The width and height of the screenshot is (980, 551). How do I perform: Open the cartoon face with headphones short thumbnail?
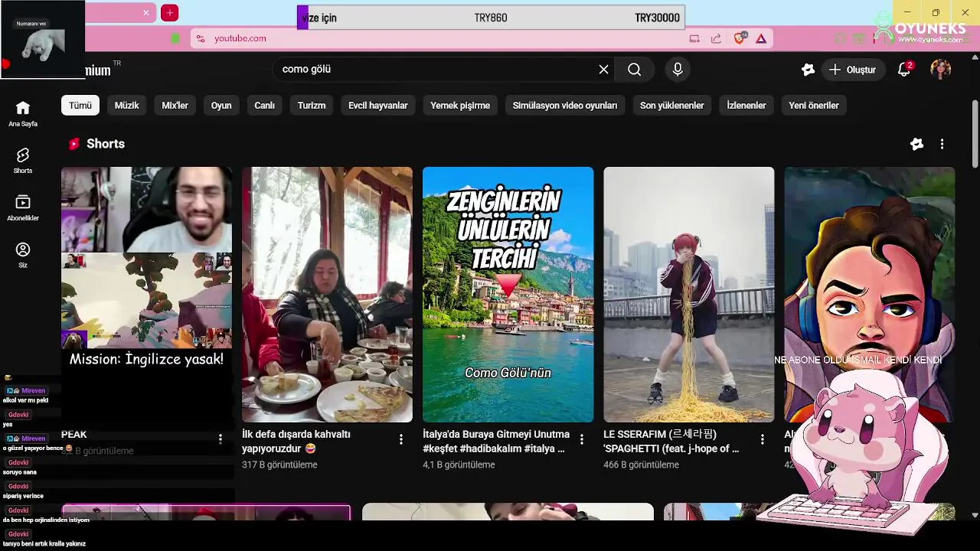869,295
